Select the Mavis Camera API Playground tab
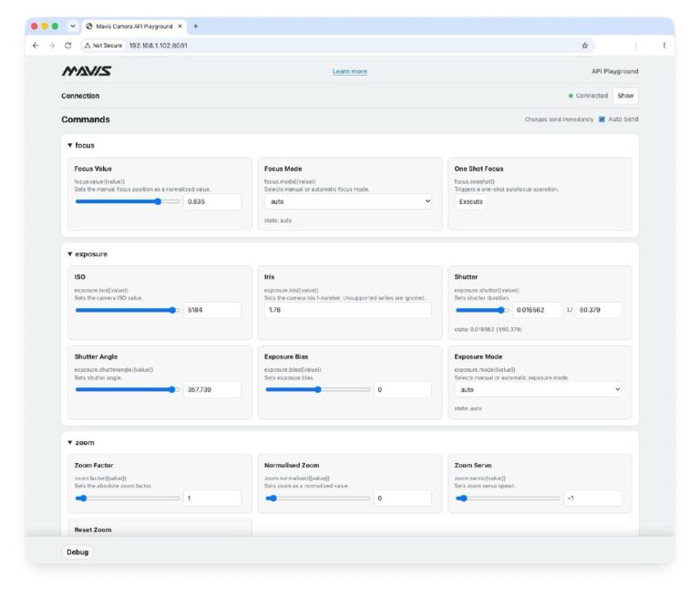Viewport: 700px width, 597px height. (x=134, y=26)
